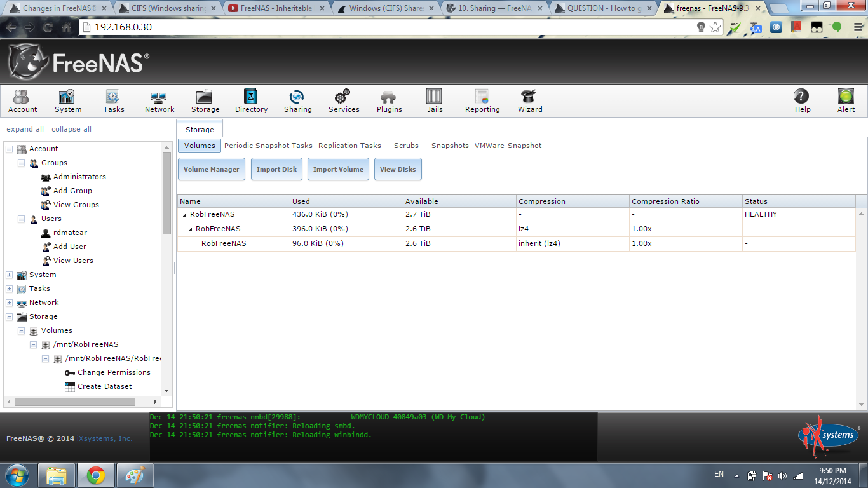Open the Tasks toolbar icon

[113, 101]
